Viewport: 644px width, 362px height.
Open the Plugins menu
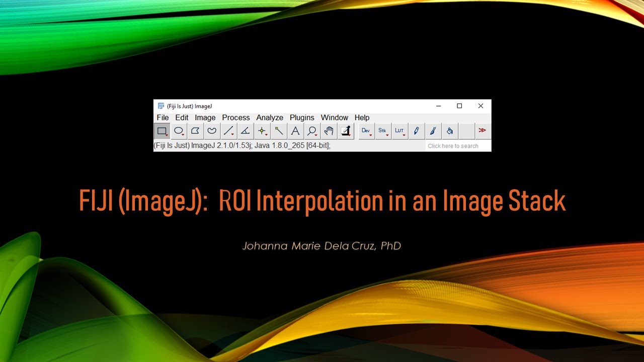(302, 118)
